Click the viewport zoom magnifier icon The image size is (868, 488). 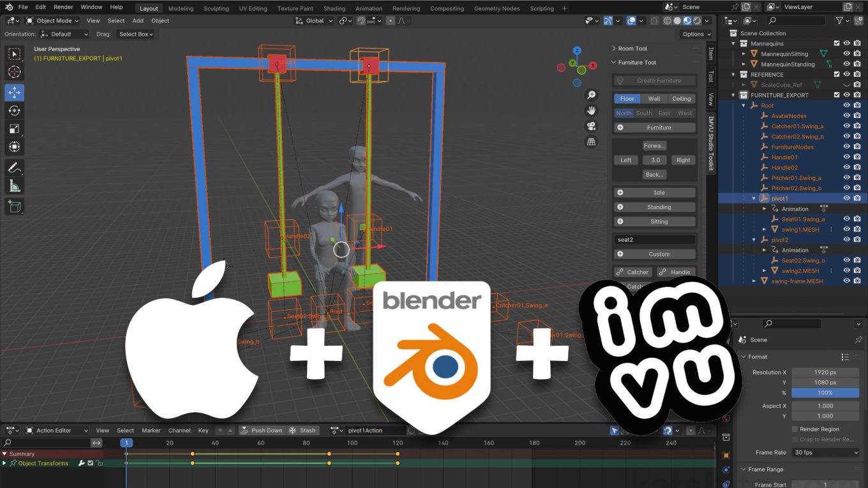tap(592, 95)
